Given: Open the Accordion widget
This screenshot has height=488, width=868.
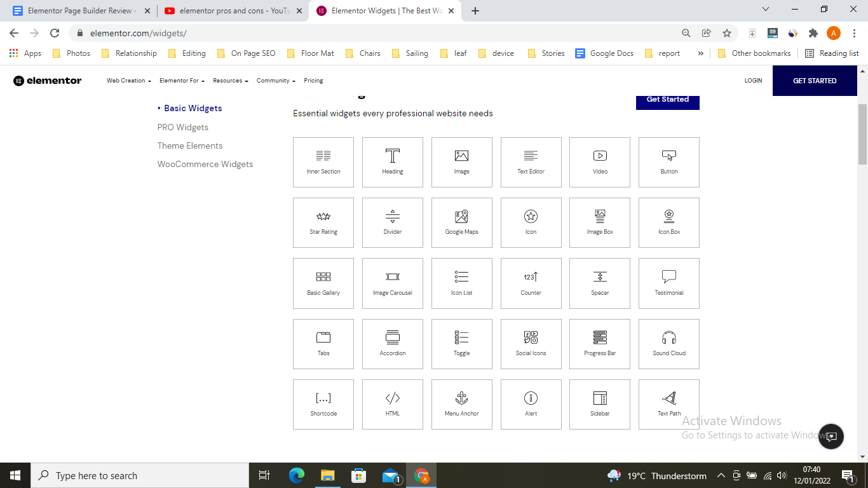Looking at the screenshot, I should pos(393,344).
